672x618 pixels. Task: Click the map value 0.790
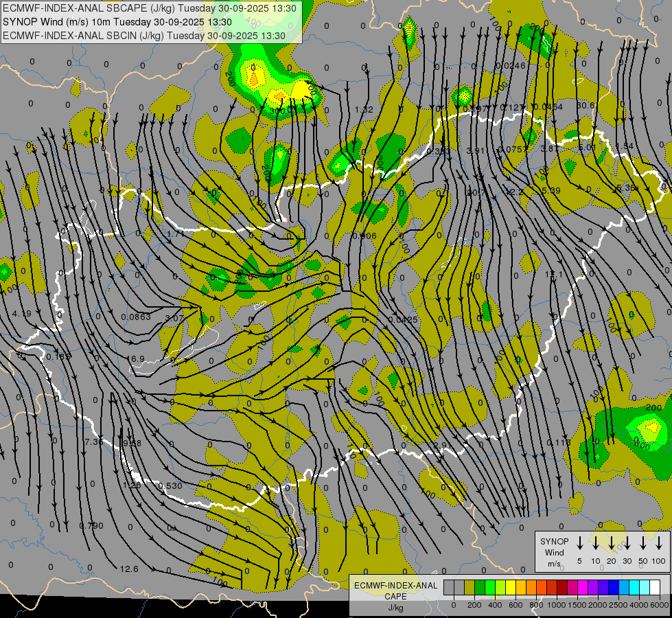91,525
